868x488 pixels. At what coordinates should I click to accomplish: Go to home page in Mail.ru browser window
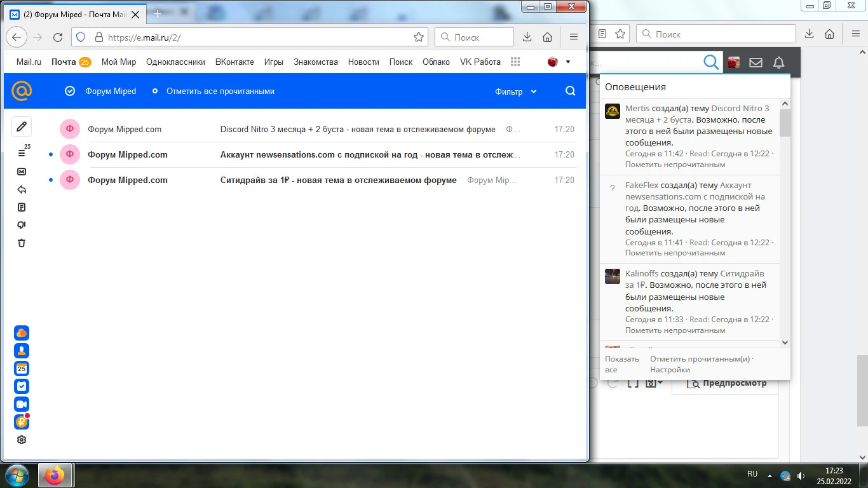[548, 37]
